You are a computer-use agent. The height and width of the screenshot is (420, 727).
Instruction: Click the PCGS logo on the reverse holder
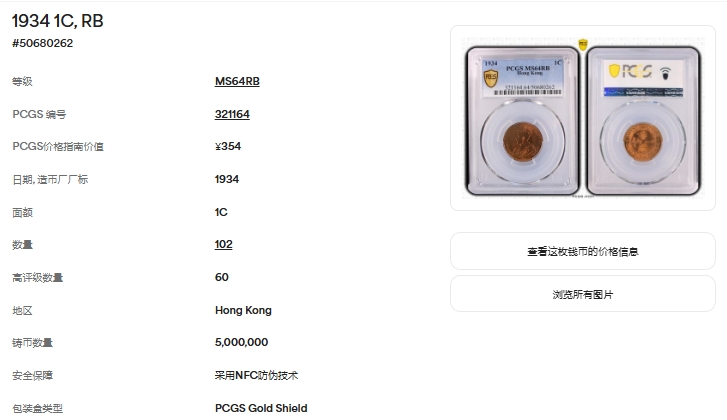(x=631, y=71)
